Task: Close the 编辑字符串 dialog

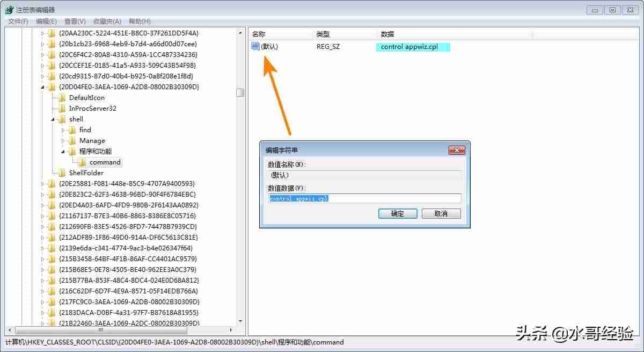Action: (x=456, y=150)
